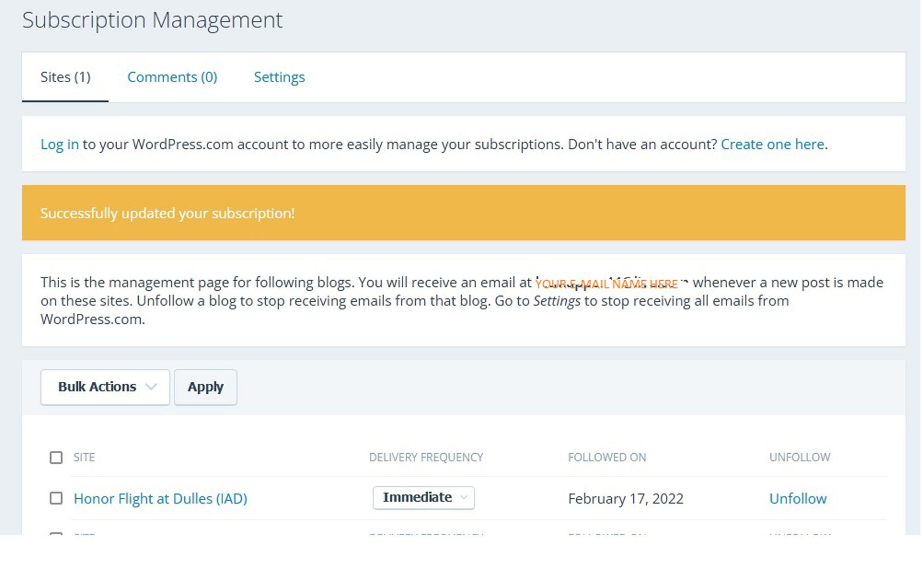Click Unfollow for Honor Flight at Dulles

(x=798, y=499)
